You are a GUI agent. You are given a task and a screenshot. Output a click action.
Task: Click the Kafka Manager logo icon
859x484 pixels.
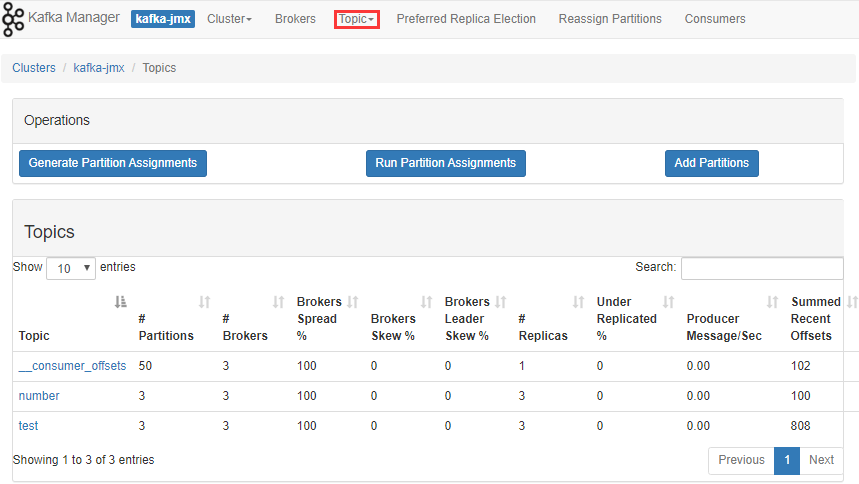[13, 19]
